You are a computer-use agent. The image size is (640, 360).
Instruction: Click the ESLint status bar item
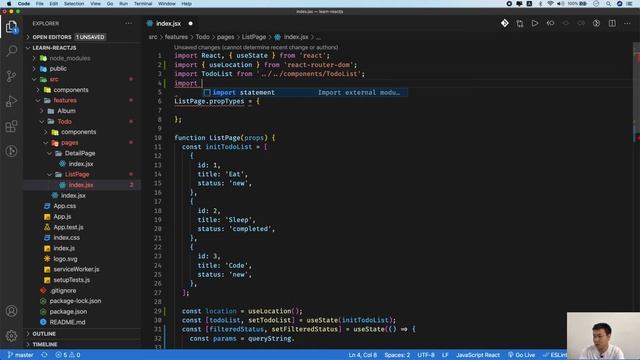coord(555,355)
